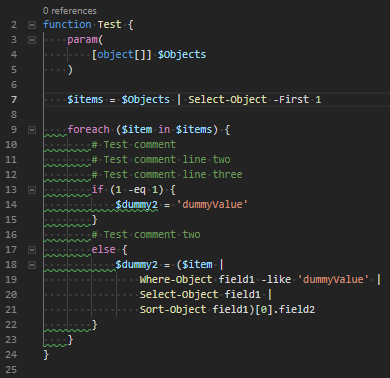The height and width of the screenshot is (378, 390).
Task: Collapse the if block fold on line 13
Action: point(32,190)
